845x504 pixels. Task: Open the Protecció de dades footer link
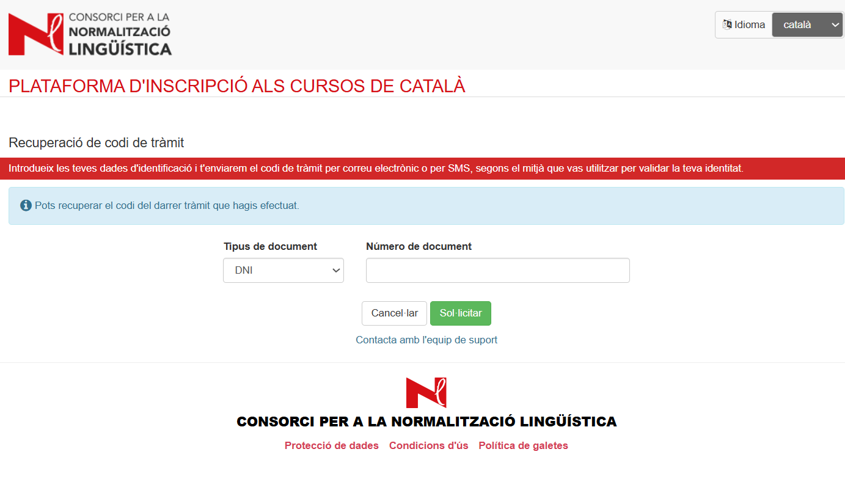tap(331, 446)
